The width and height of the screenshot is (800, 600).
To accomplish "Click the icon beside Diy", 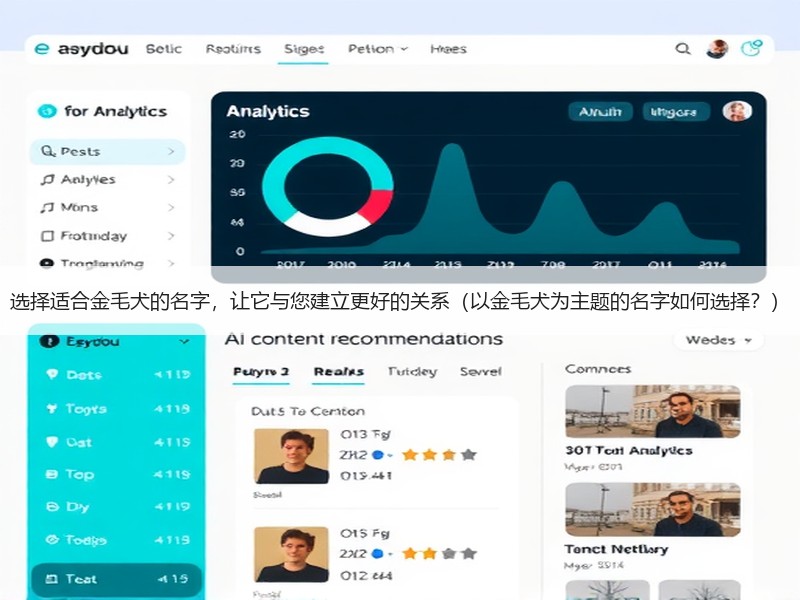I will click(x=52, y=507).
